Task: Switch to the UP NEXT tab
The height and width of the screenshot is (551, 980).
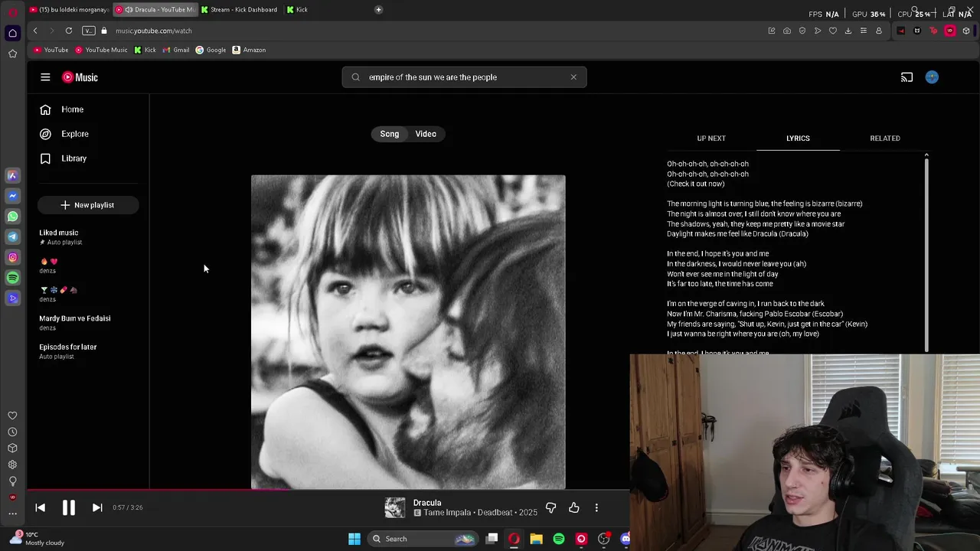Action: [x=711, y=139]
